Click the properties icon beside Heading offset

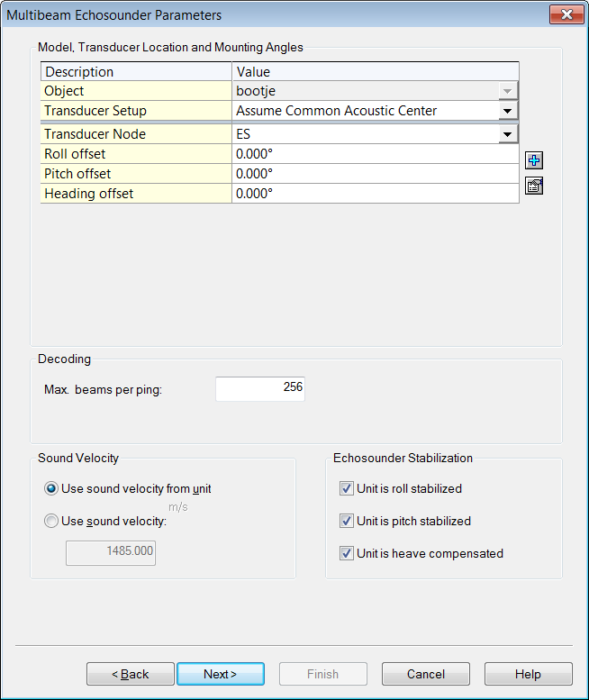pos(533,187)
